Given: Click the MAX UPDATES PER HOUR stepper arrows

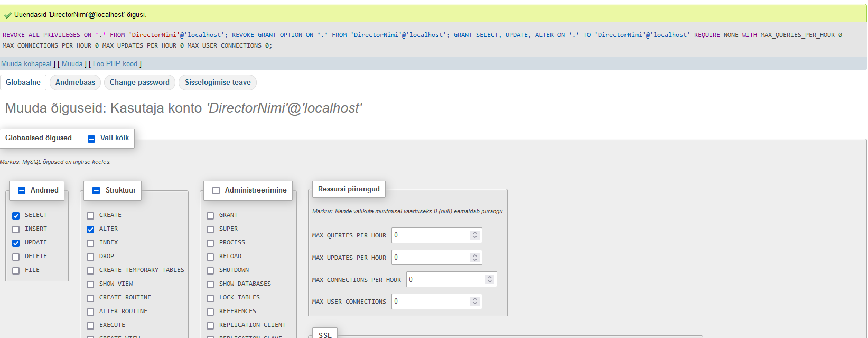Looking at the screenshot, I should click(475, 258).
